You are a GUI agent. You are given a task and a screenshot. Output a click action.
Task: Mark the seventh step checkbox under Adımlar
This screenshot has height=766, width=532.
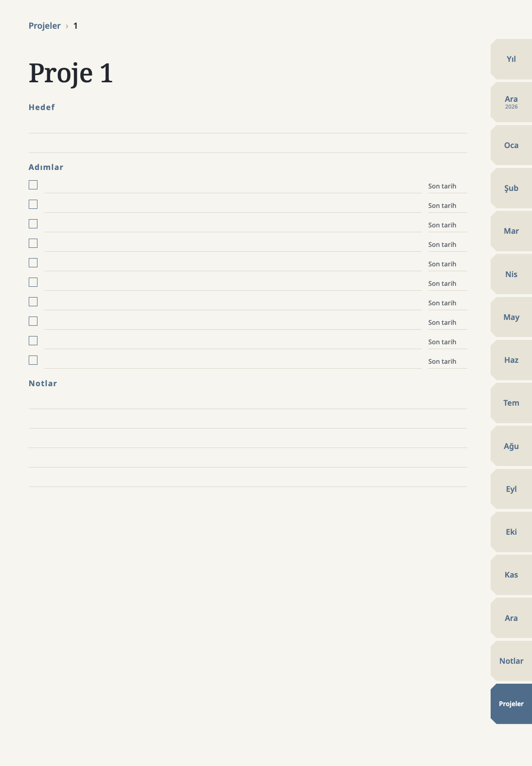33,302
